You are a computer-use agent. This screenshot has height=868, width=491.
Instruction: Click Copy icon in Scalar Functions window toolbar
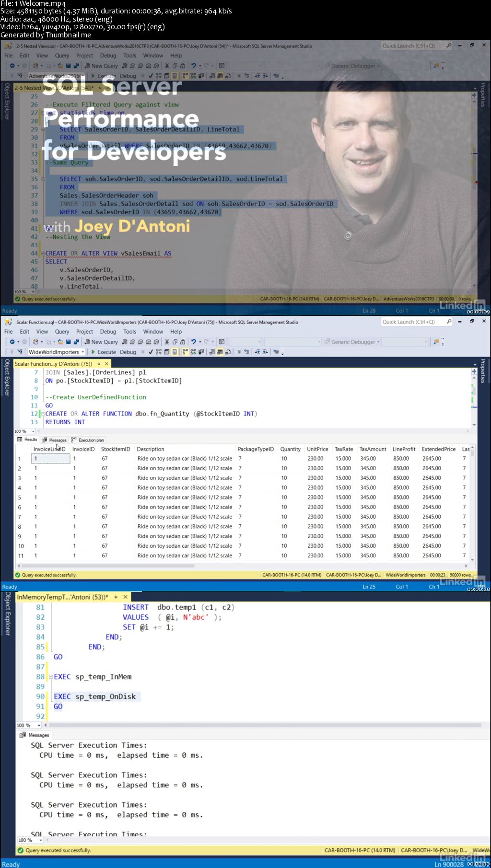pos(175,342)
